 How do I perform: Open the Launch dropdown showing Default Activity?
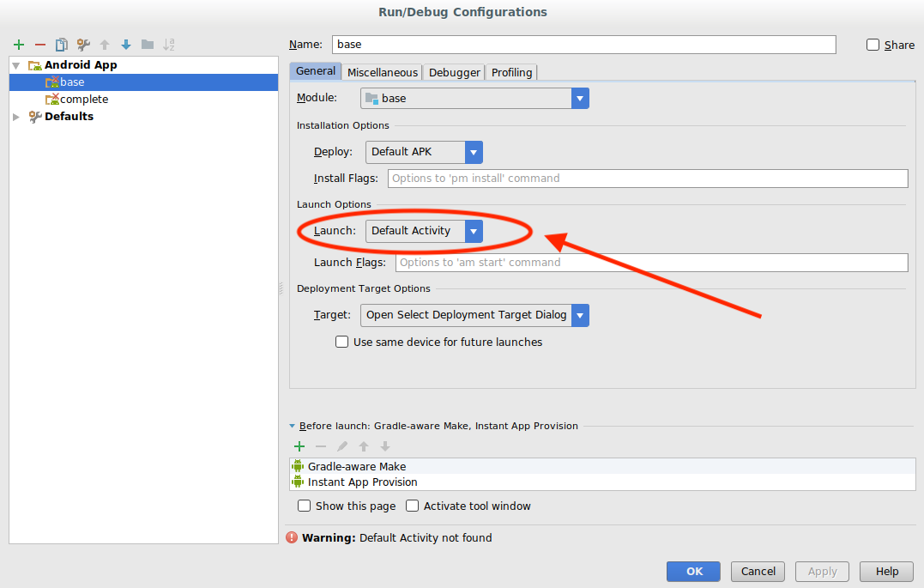pyautogui.click(x=474, y=231)
